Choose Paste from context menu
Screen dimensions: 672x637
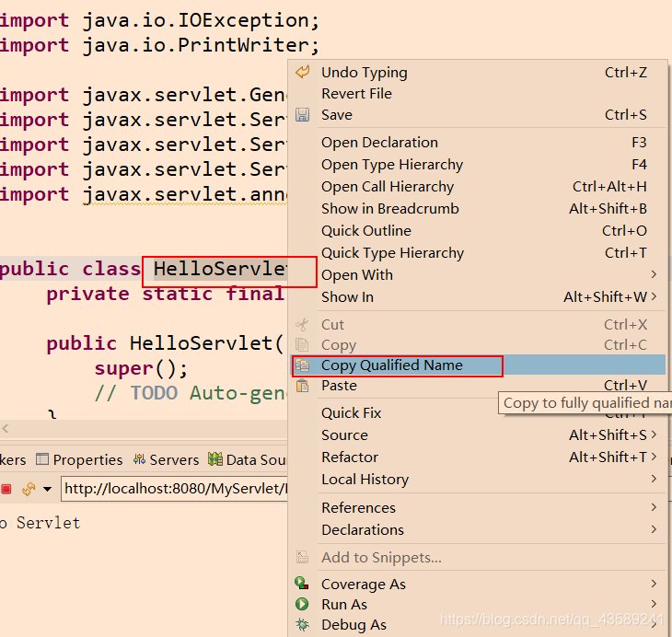478,386
